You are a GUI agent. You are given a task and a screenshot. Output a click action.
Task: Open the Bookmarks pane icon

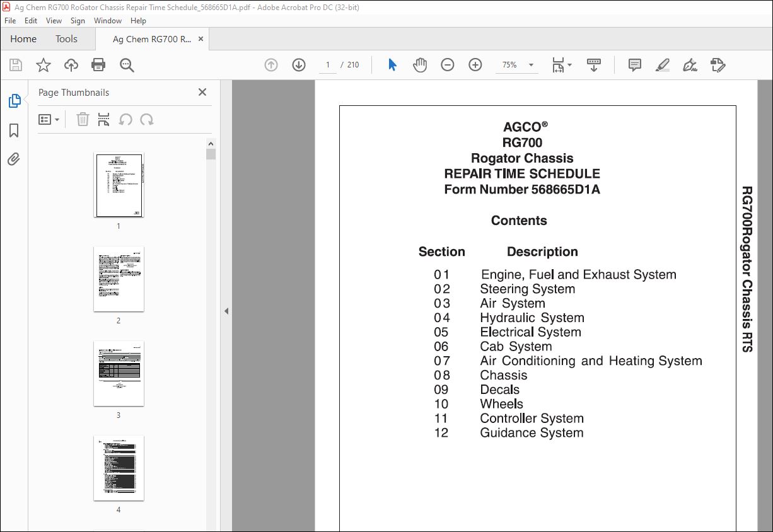click(x=14, y=130)
